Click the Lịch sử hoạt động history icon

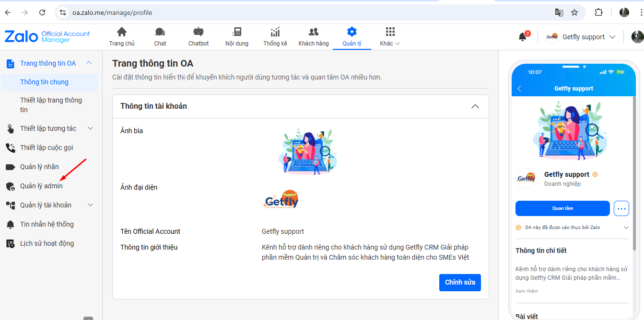(10, 243)
